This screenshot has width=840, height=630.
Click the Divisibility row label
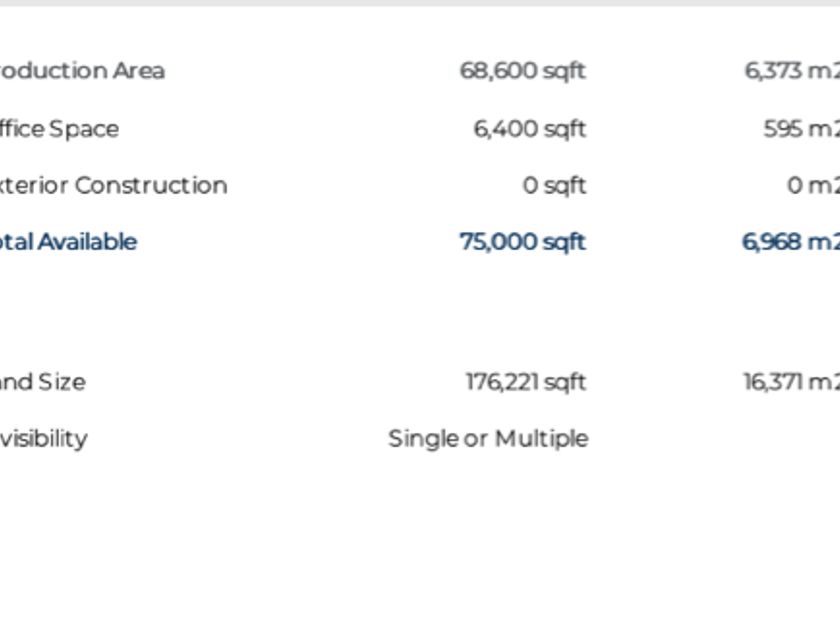[x=43, y=438]
